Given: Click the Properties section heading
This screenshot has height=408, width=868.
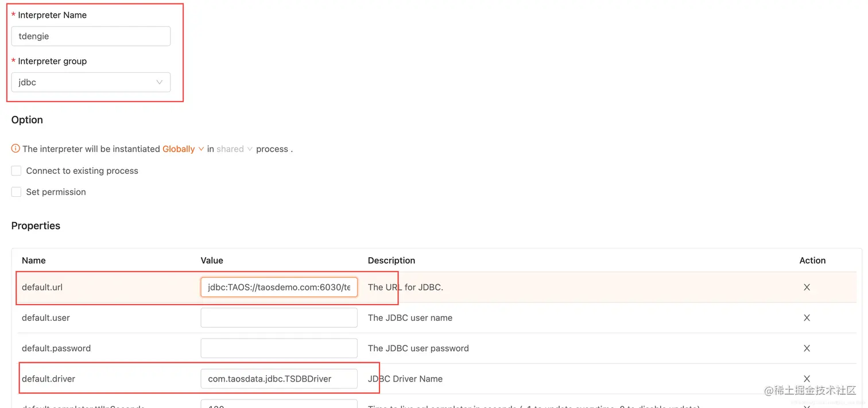Looking at the screenshot, I should [36, 226].
